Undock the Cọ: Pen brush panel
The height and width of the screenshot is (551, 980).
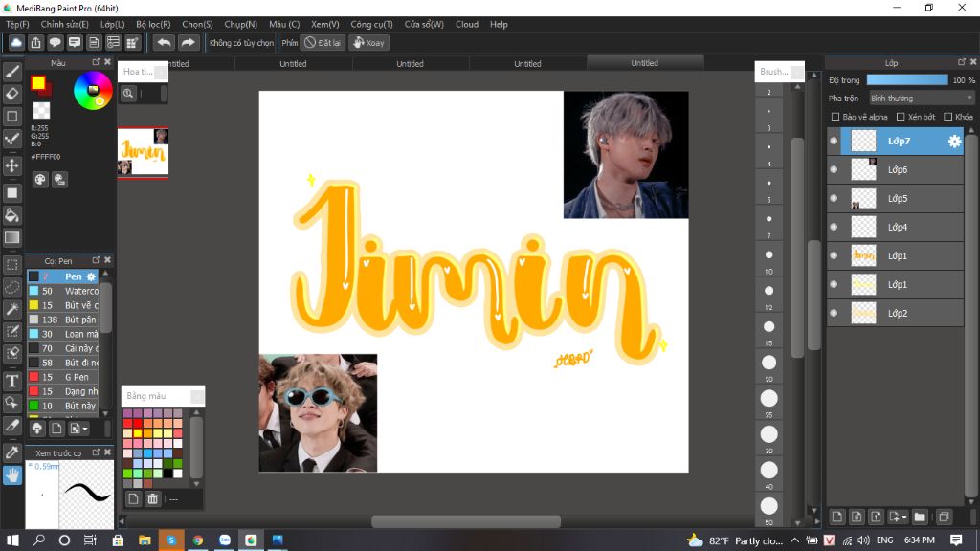(x=96, y=260)
